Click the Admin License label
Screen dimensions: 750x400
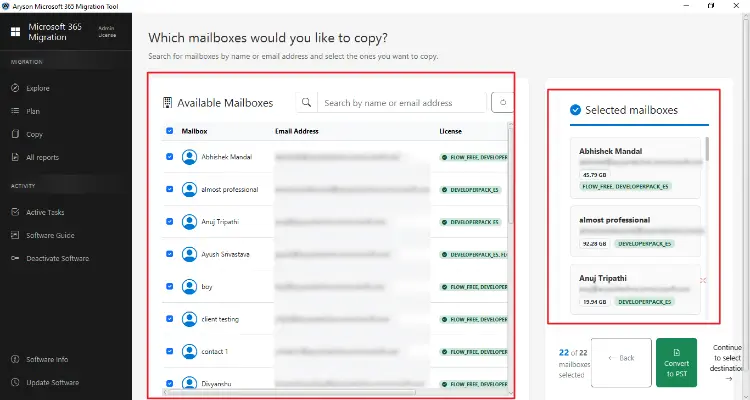(107, 32)
